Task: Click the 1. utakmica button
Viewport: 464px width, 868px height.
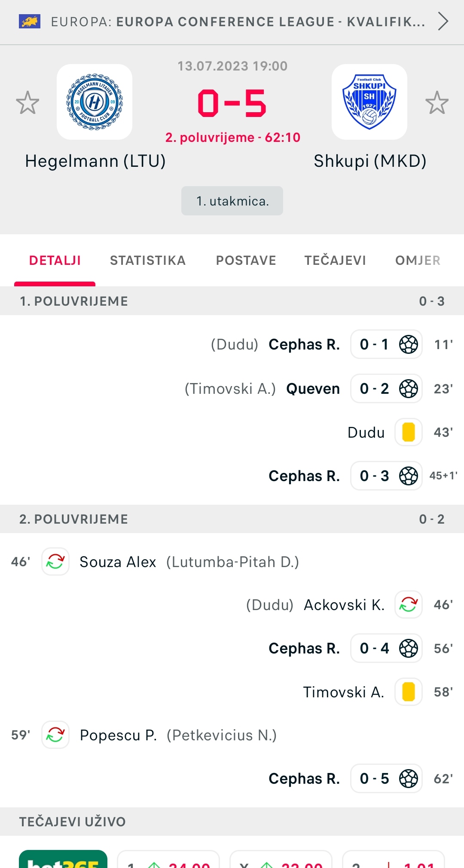Action: click(x=232, y=201)
